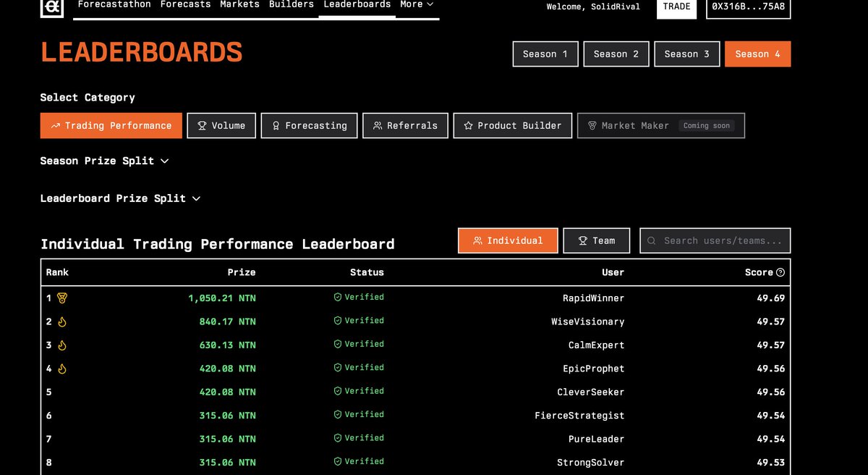
Task: Expand Leaderboard Prize Split section
Action: point(120,198)
